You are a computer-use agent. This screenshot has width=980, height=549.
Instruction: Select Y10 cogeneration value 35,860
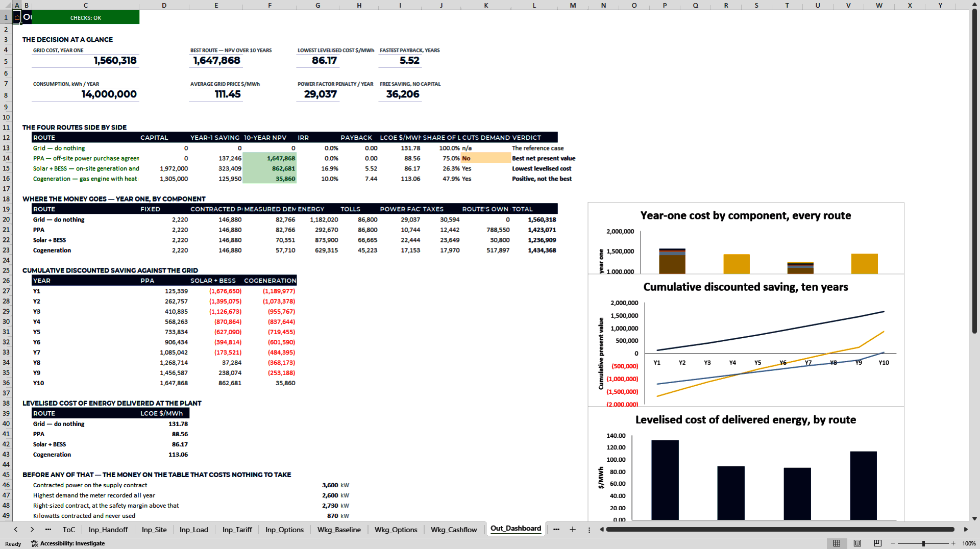pyautogui.click(x=269, y=383)
